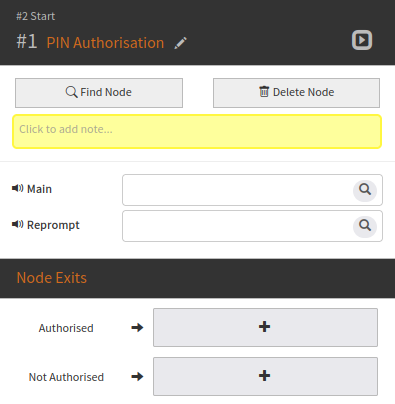Screen dimensions: 395x404
Task: Click the arrow beside the Not Authorised label
Action: click(137, 377)
